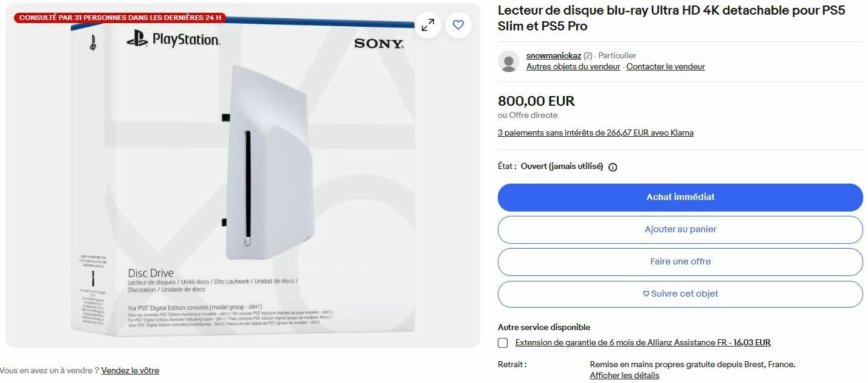Tick the Allianz warranty extension checkbox
The height and width of the screenshot is (383, 868).
coord(503,343)
